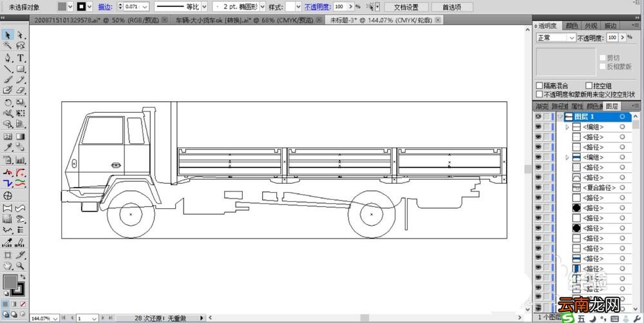
Task: Select the Pencil tool
Action: pyautogui.click(x=20, y=79)
